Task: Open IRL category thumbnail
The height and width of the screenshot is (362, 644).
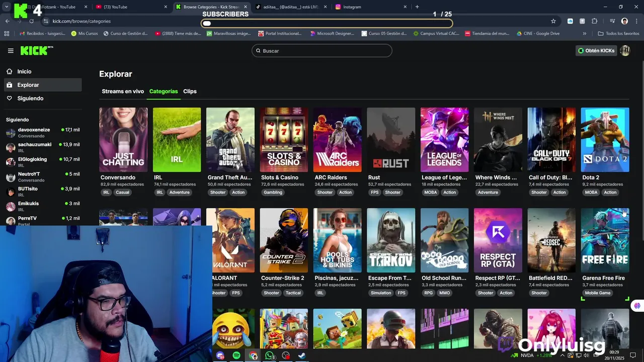Action: 177,140
